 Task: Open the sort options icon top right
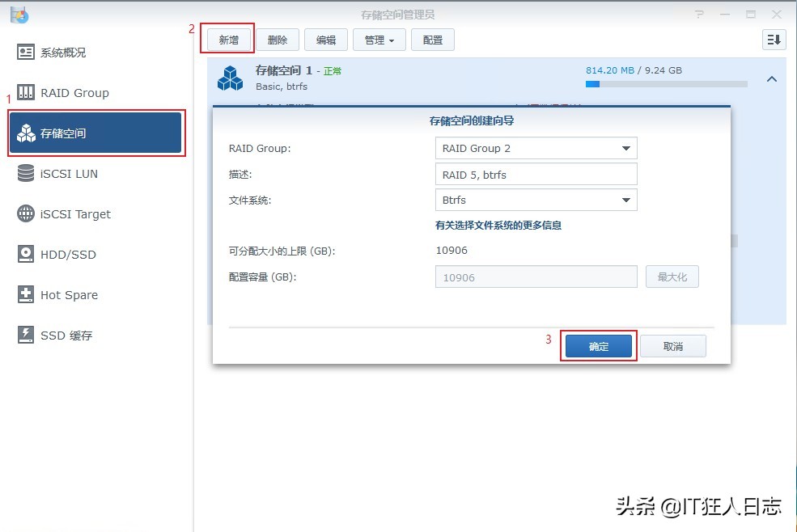click(x=774, y=39)
